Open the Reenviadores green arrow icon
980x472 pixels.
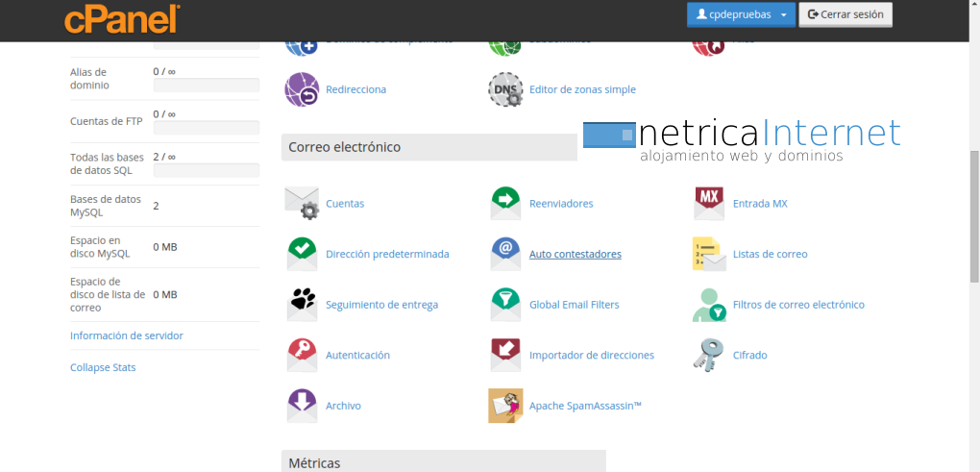(505, 203)
